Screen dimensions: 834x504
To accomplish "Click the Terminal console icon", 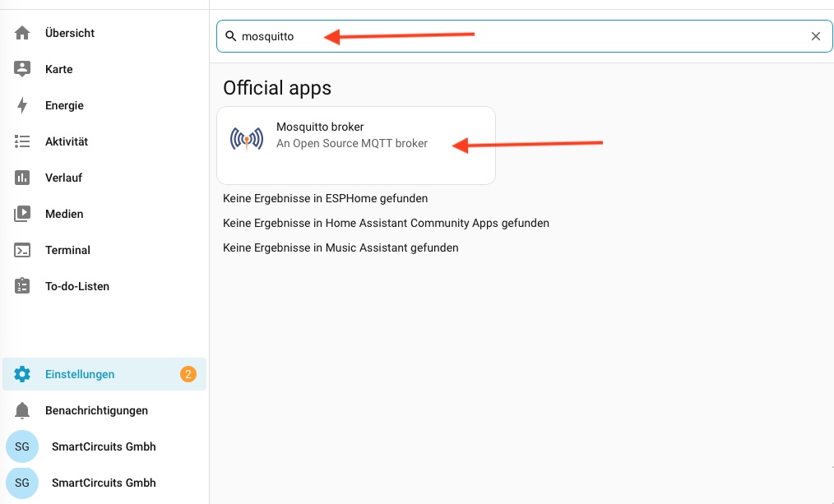I will click(x=22, y=250).
